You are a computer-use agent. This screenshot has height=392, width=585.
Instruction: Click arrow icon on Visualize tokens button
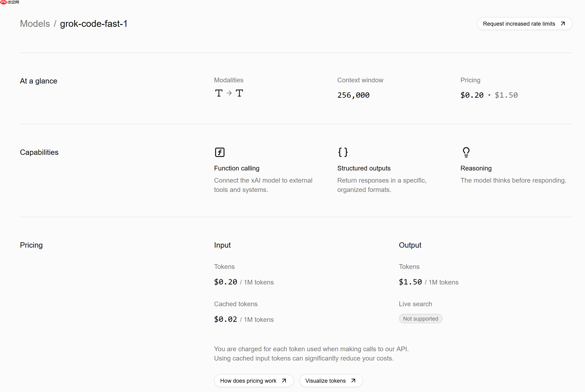point(353,381)
